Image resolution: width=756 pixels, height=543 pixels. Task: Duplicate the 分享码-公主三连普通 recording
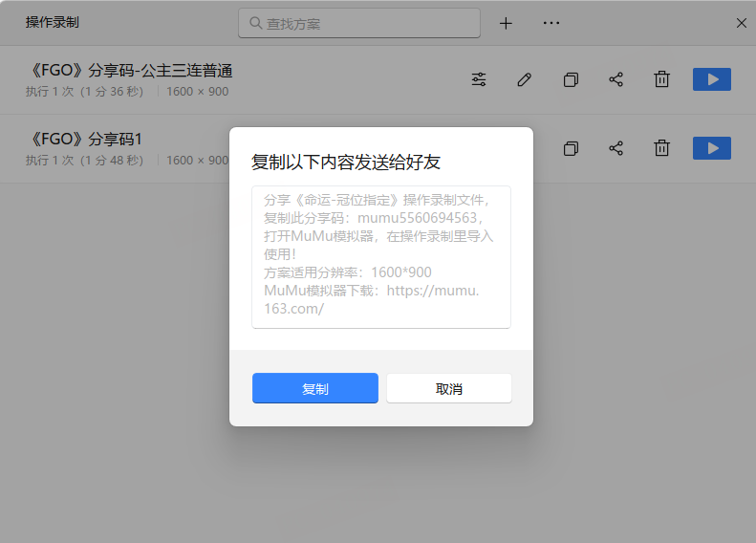coord(571,79)
